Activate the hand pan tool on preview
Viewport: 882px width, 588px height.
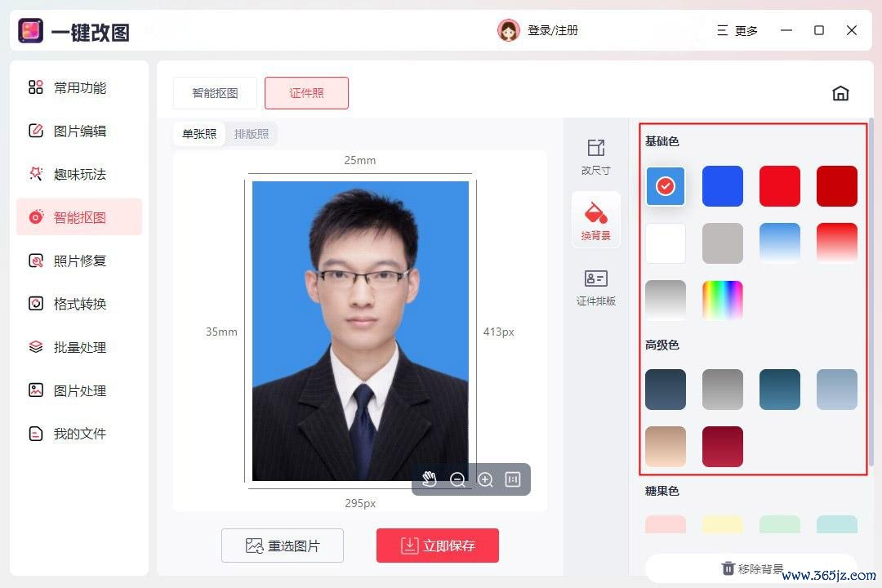click(430, 479)
